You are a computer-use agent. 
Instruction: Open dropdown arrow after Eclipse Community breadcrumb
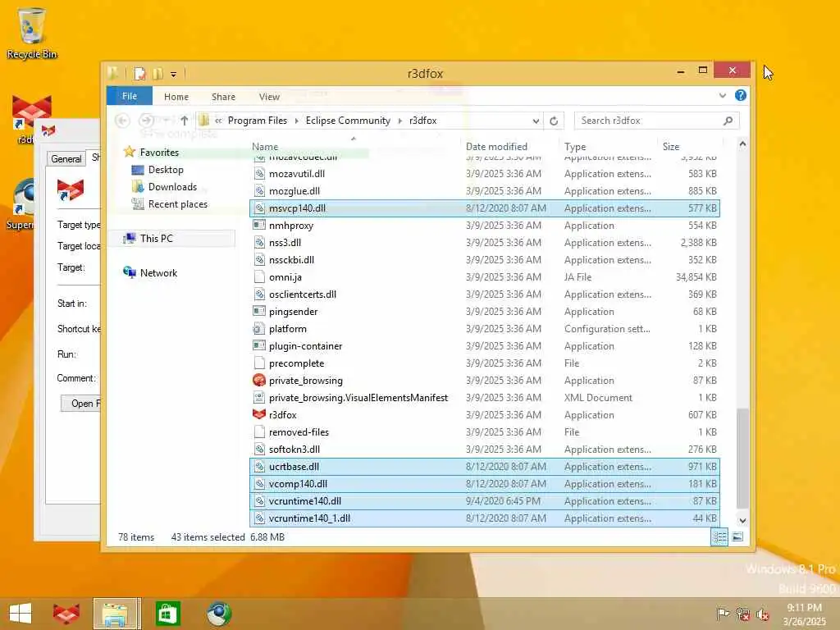click(399, 121)
